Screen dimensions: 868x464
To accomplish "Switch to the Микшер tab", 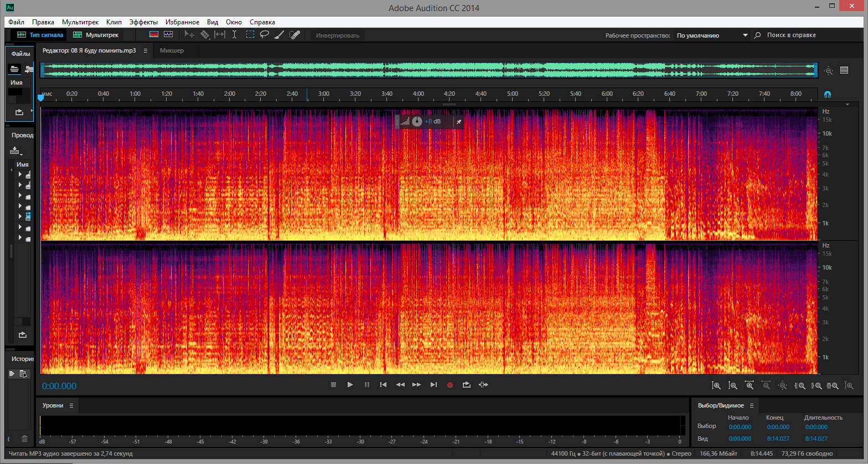I will pos(172,50).
